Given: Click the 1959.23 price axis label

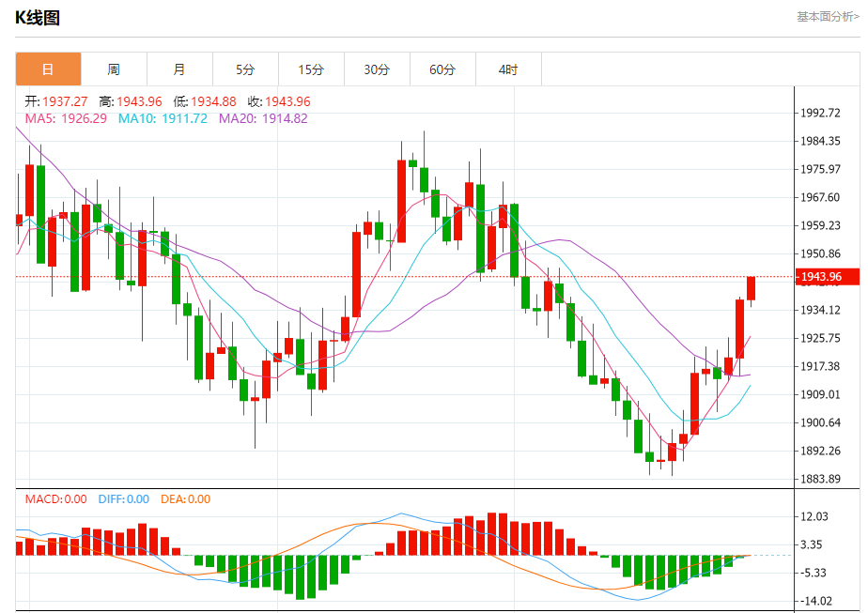Looking at the screenshot, I should click(x=820, y=225).
